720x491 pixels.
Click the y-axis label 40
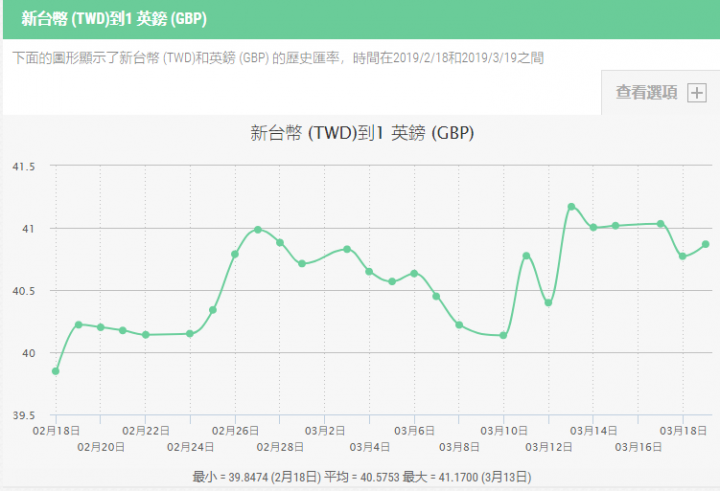coord(28,353)
